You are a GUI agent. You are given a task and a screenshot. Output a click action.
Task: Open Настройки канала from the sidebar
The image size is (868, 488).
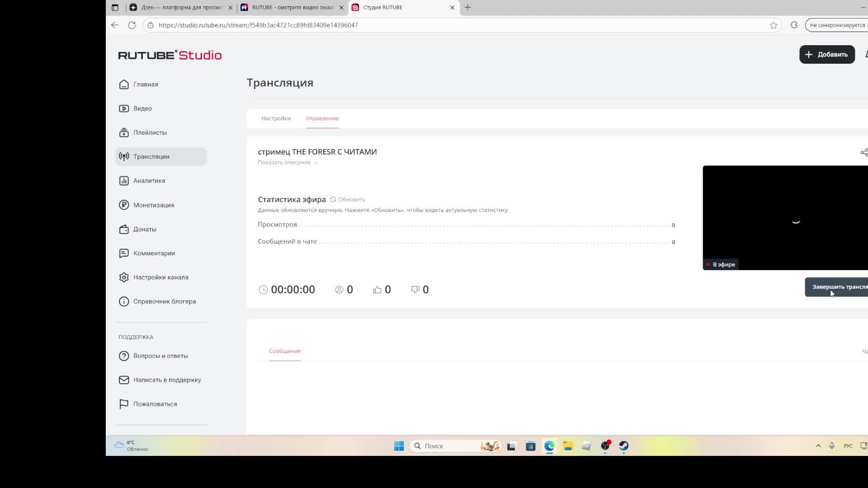click(x=160, y=277)
